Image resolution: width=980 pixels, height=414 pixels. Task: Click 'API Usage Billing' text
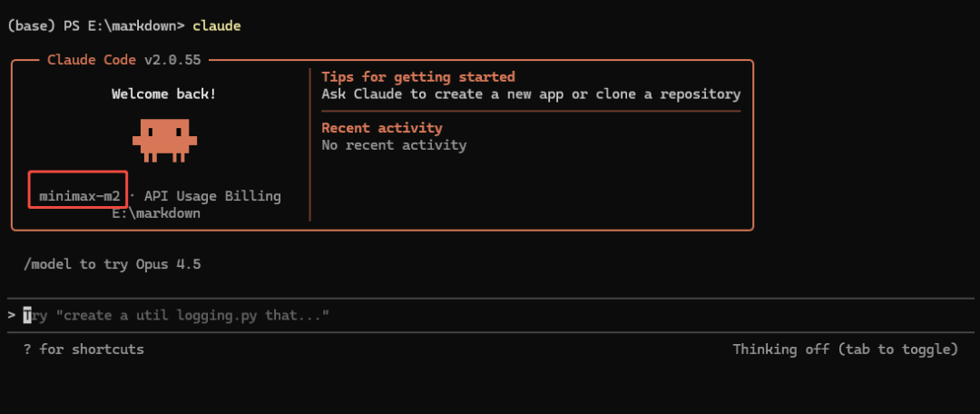212,196
